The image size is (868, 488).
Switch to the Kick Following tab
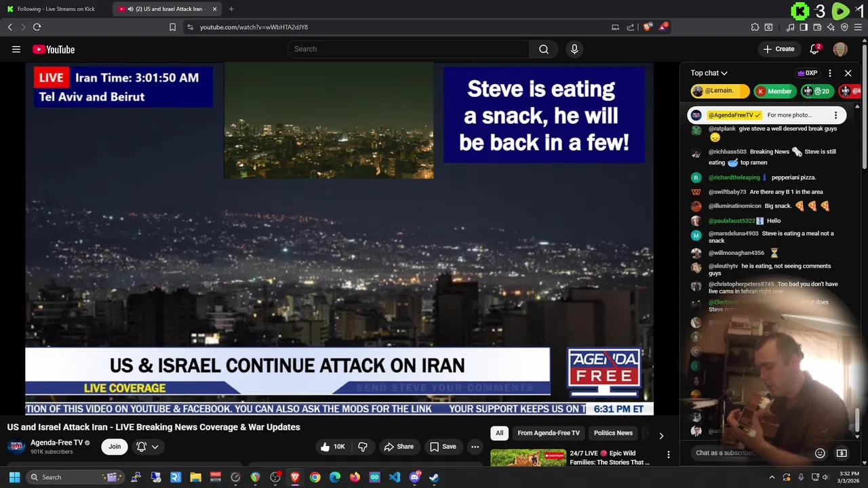pos(56,9)
